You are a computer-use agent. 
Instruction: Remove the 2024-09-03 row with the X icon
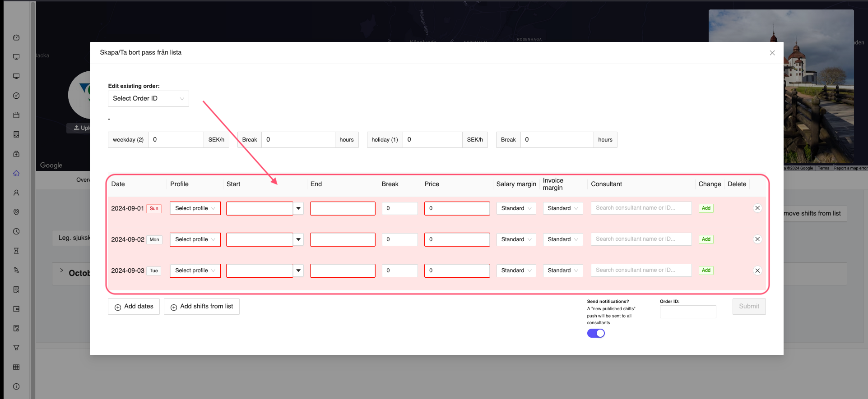pos(757,271)
